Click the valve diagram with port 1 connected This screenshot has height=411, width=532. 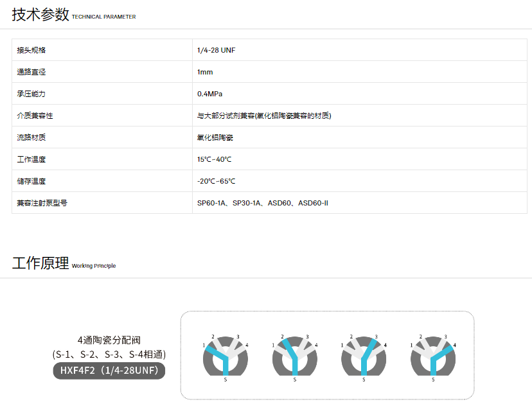point(225,357)
